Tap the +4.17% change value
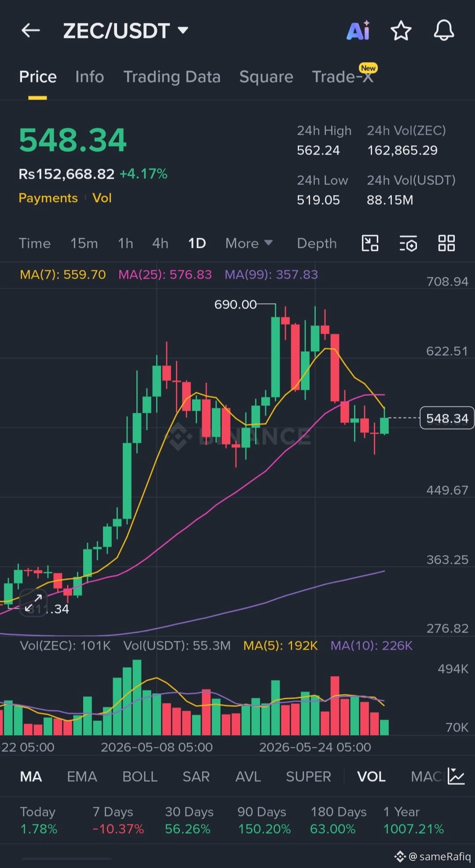This screenshot has height=868, width=475. pos(143,174)
